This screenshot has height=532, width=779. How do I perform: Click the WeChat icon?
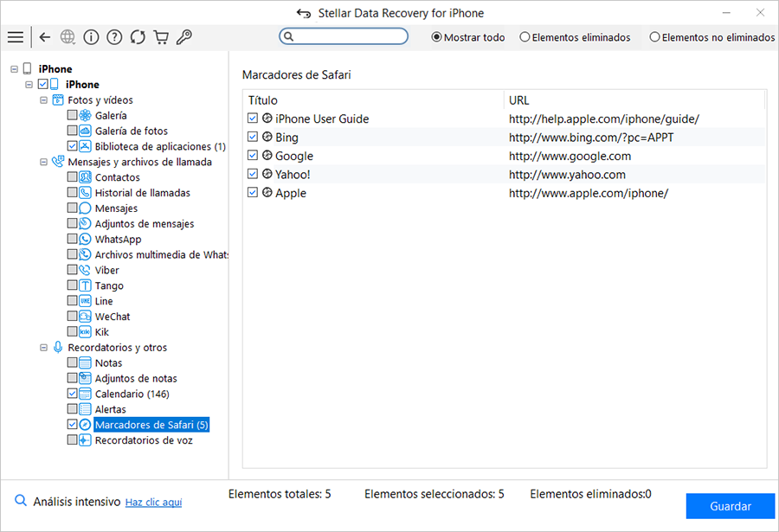[86, 316]
